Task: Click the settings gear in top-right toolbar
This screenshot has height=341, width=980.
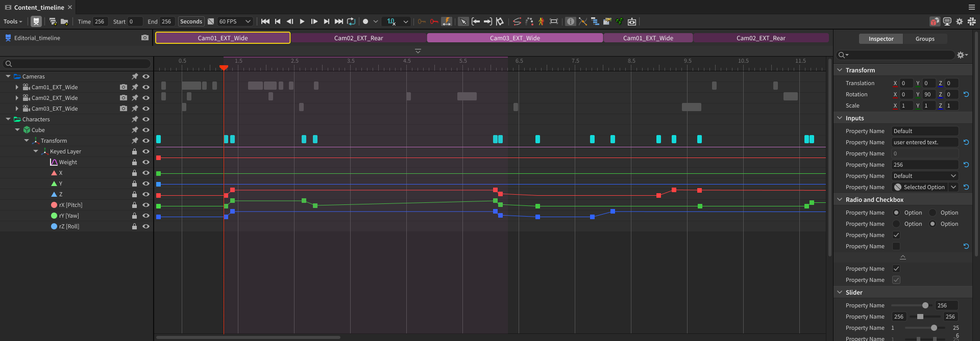Action: point(960,21)
